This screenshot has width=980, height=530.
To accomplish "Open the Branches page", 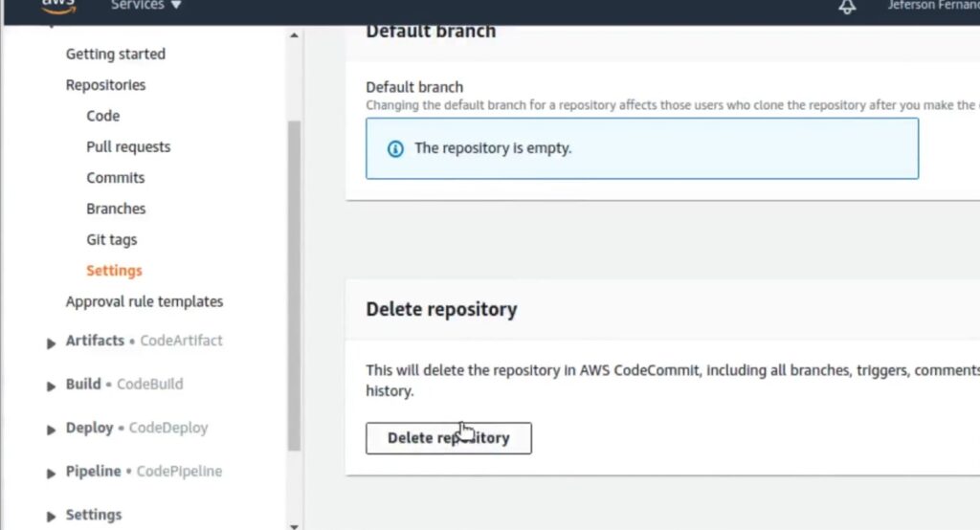I will click(116, 209).
